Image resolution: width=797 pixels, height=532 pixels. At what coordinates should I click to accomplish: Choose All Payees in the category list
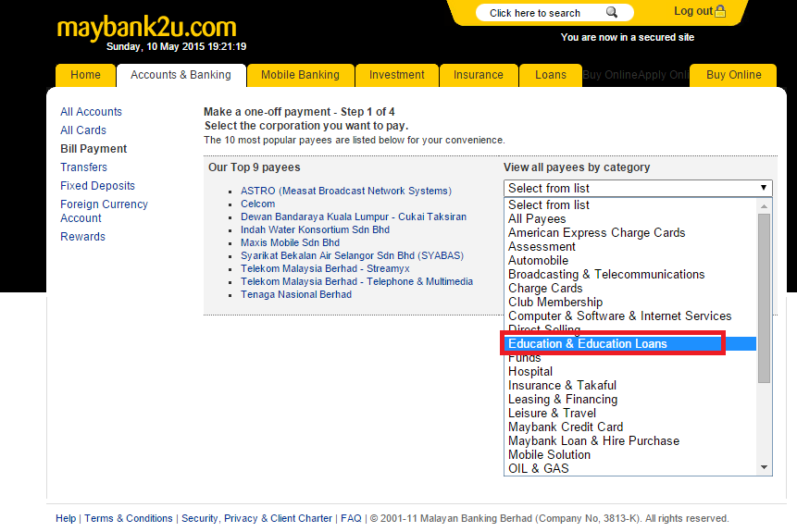tap(537, 219)
